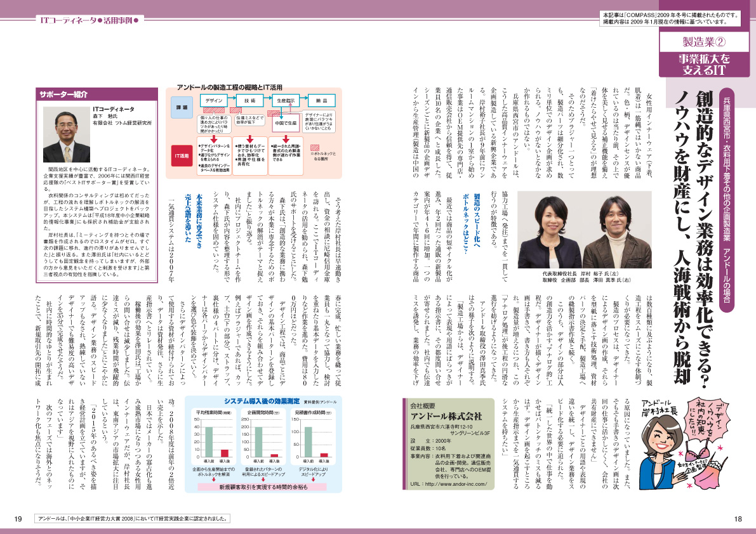Click the COMPASS 2009年冬号 publication note
The width and height of the screenshot is (756, 534).
[672, 18]
